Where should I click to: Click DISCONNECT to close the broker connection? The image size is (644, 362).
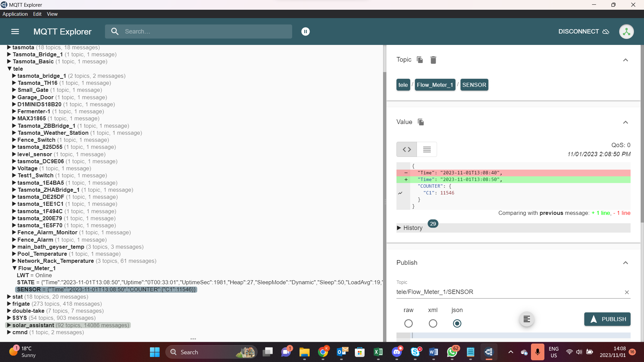click(579, 32)
